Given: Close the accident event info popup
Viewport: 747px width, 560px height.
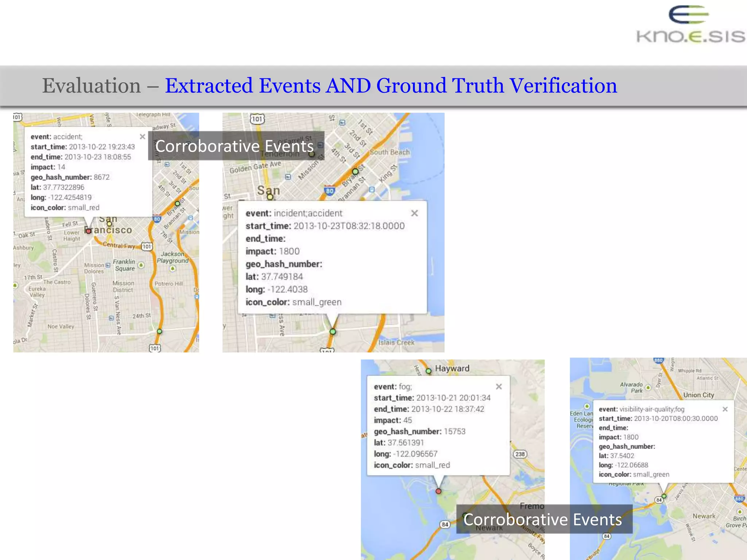Looking at the screenshot, I should coord(142,137).
